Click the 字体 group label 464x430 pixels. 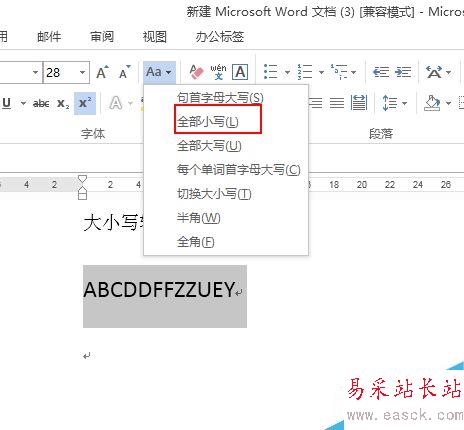pyautogui.click(x=93, y=134)
